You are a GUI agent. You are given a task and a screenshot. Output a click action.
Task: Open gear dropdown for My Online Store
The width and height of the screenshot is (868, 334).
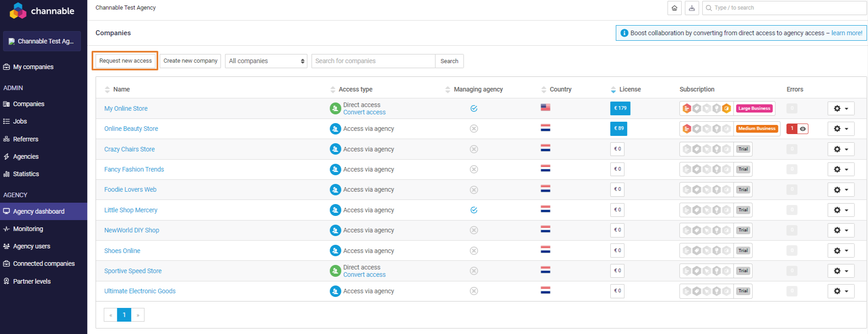tap(841, 108)
